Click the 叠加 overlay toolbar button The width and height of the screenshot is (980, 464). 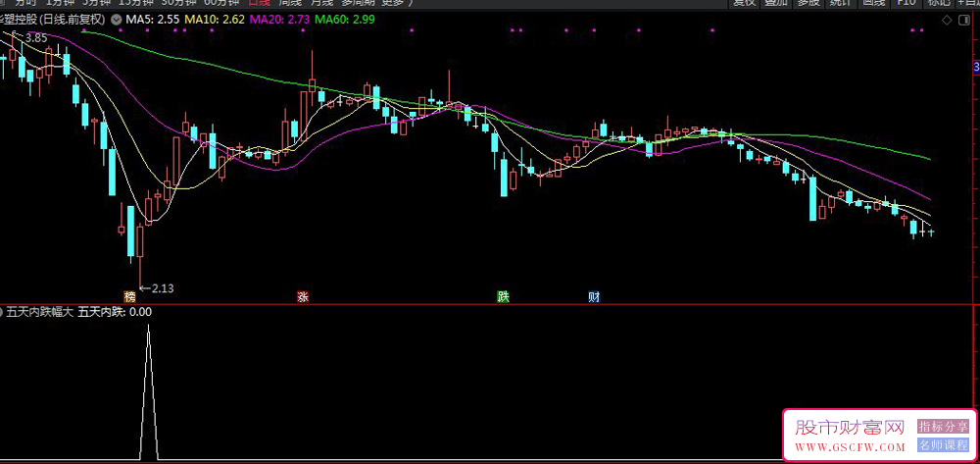[775, 3]
